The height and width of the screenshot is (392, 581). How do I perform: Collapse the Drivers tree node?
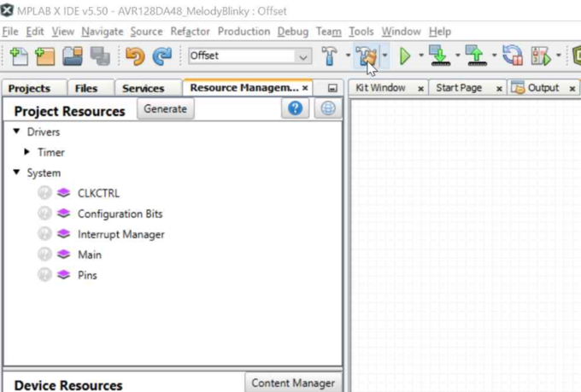pyautogui.click(x=17, y=132)
